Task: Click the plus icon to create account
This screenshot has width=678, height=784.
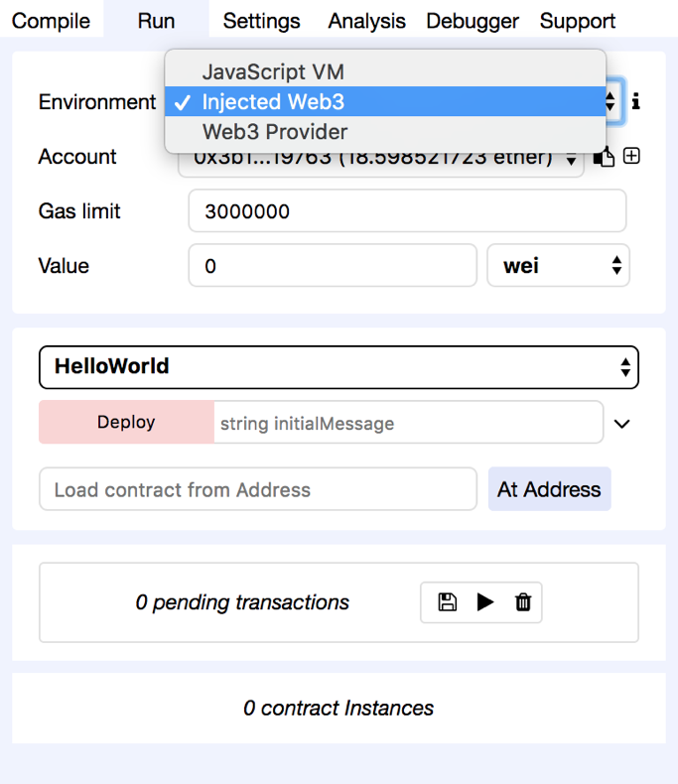Action: coord(631,157)
